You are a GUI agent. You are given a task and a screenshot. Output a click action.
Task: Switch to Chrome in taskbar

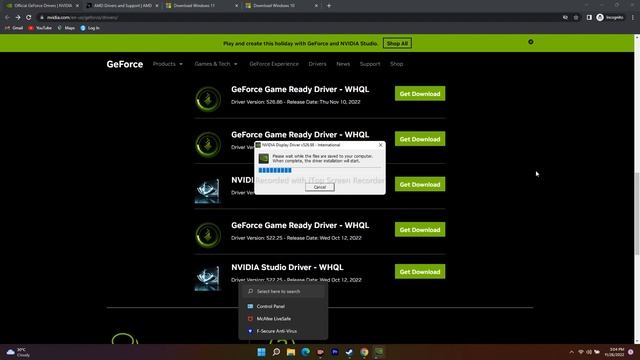coord(364,352)
